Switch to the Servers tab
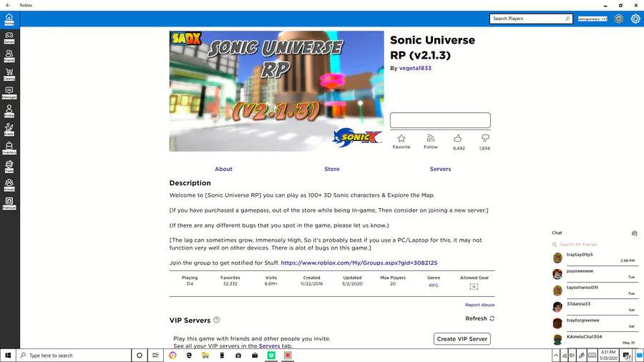The width and height of the screenshot is (644, 362). (440, 169)
